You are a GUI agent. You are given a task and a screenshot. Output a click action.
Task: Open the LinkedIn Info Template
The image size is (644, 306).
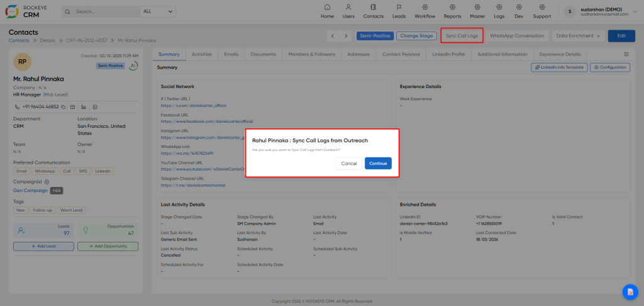[559, 67]
